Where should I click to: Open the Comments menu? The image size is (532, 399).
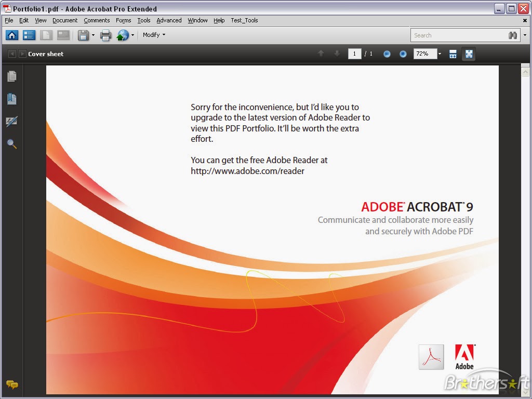(x=97, y=20)
